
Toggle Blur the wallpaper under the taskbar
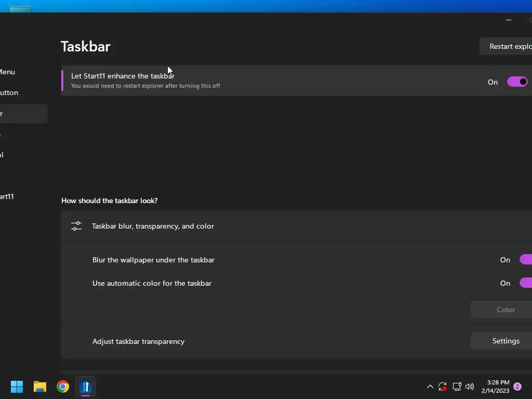click(526, 260)
